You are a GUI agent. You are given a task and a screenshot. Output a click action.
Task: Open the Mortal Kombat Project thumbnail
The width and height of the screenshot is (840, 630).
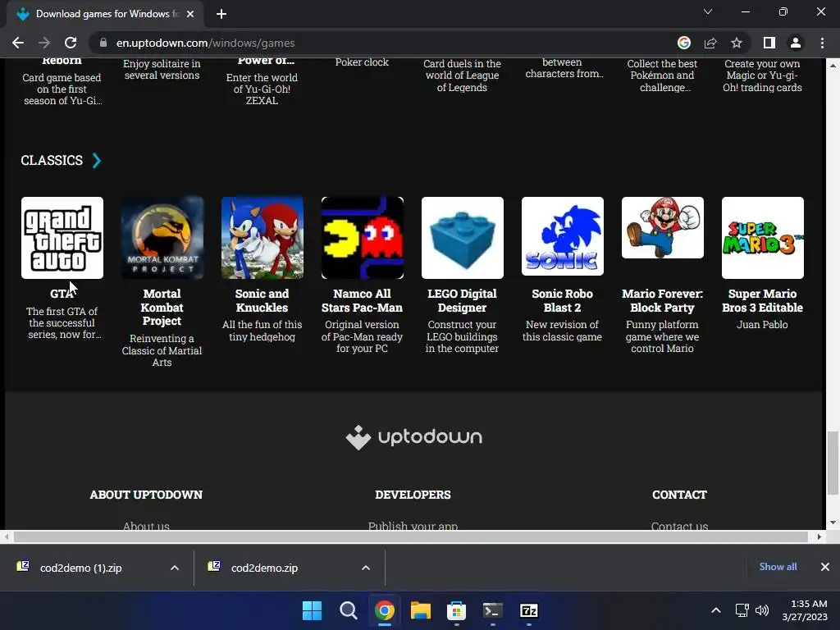pyautogui.click(x=162, y=238)
